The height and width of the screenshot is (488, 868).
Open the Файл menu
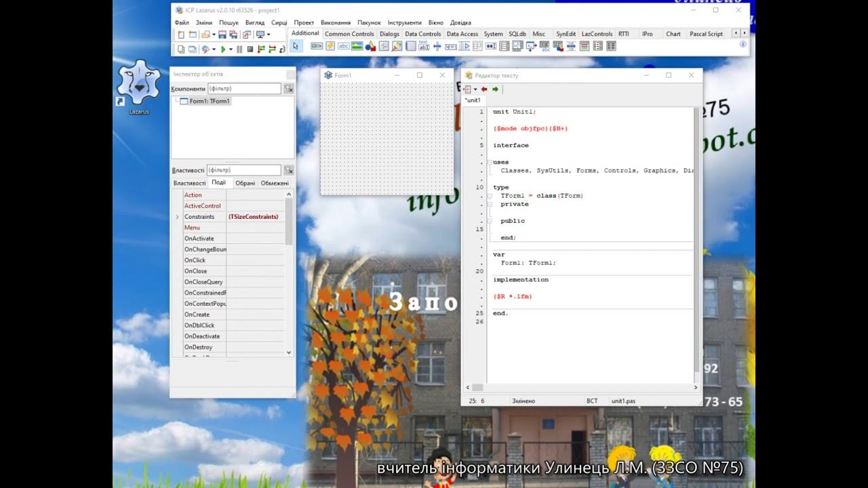pyautogui.click(x=181, y=22)
